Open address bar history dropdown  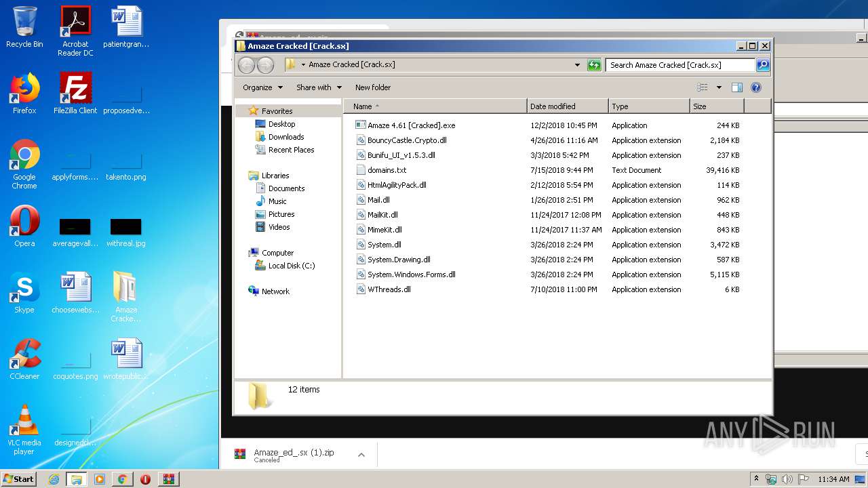tap(577, 65)
